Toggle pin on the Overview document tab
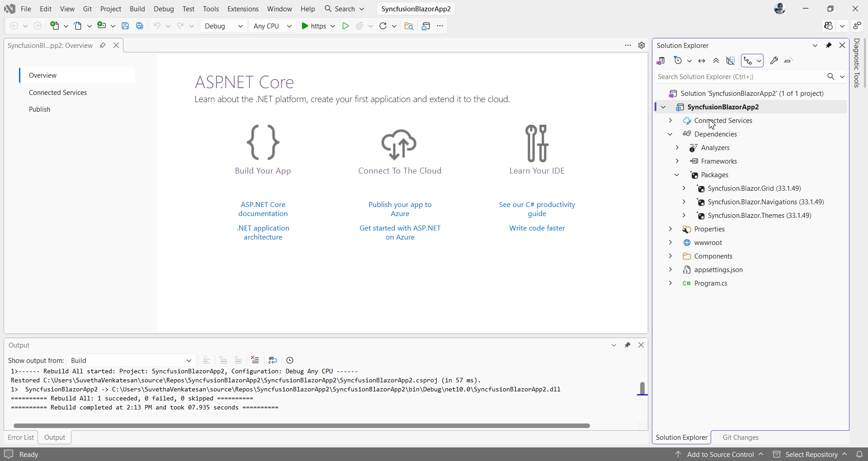The image size is (868, 461). pyautogui.click(x=103, y=45)
